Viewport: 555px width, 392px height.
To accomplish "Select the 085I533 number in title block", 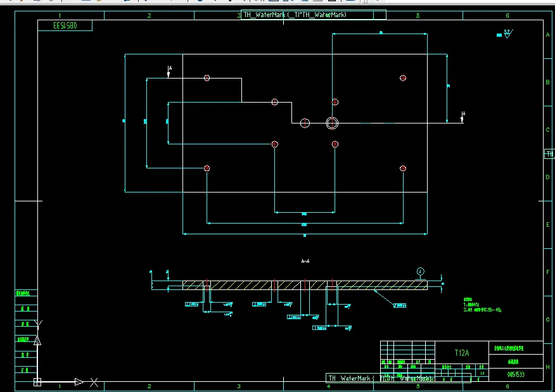I will tap(516, 374).
